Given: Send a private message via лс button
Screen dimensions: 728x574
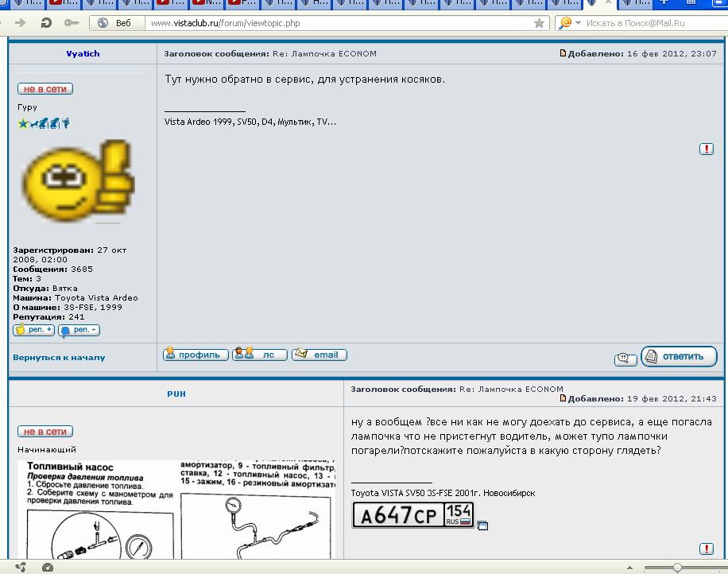Looking at the screenshot, I should point(259,355).
